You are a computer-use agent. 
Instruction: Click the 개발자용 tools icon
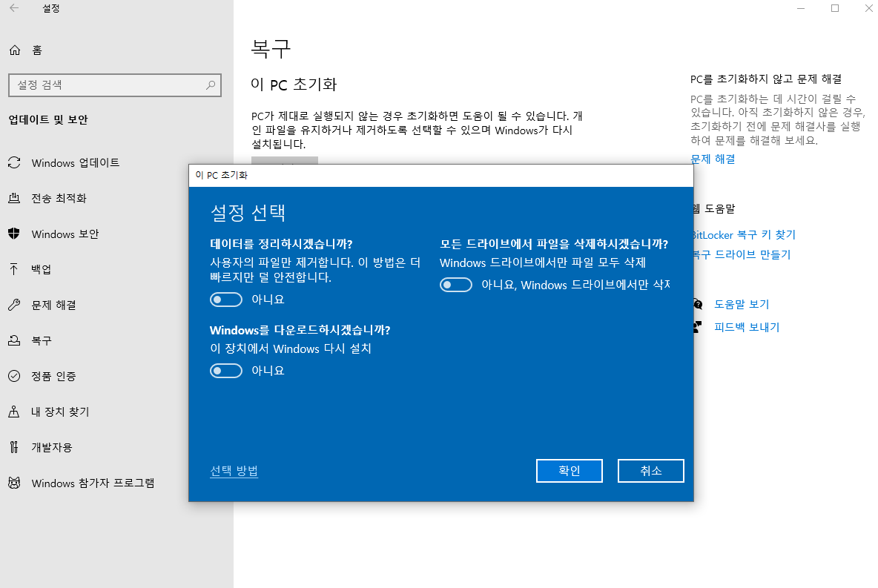[x=15, y=447]
